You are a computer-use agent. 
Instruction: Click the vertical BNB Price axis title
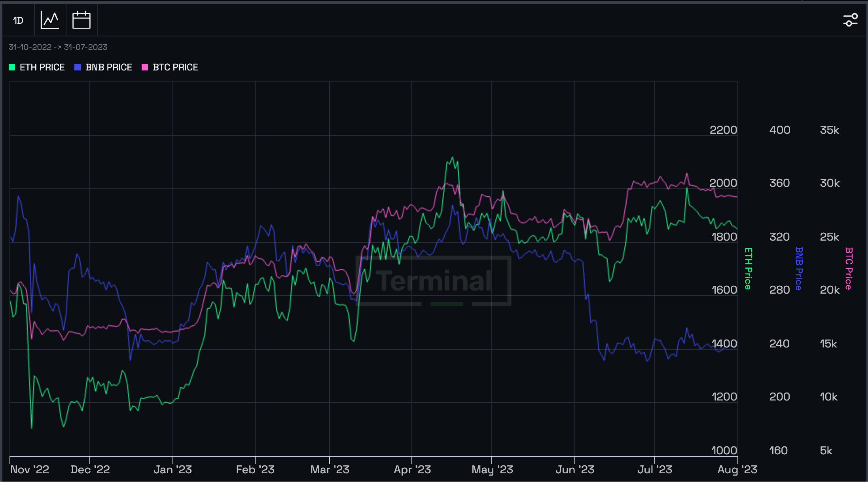click(x=799, y=269)
